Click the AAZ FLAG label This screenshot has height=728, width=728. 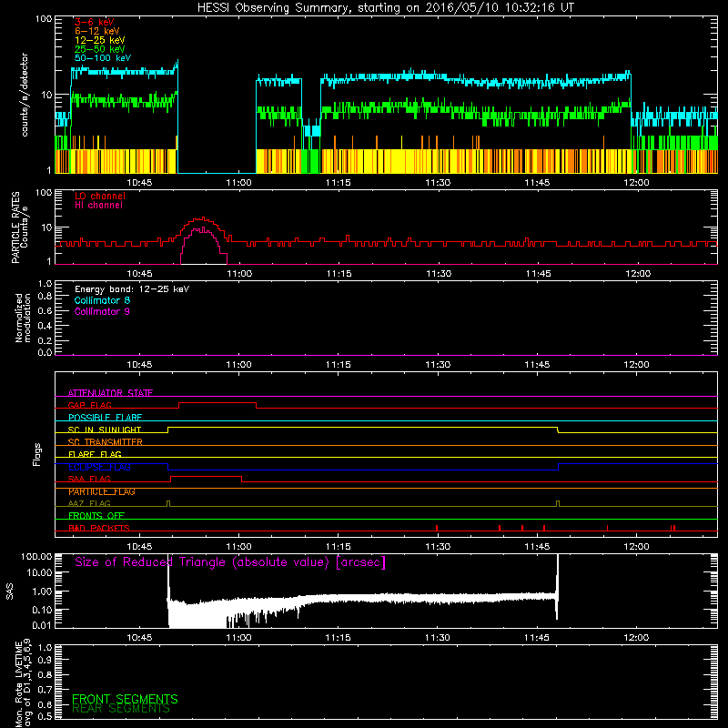(x=89, y=503)
